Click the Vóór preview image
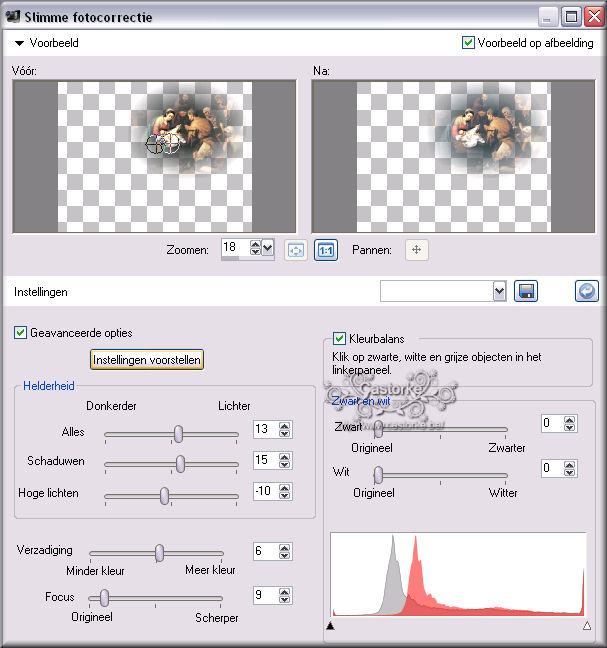This screenshot has height=648, width=607. click(x=155, y=157)
